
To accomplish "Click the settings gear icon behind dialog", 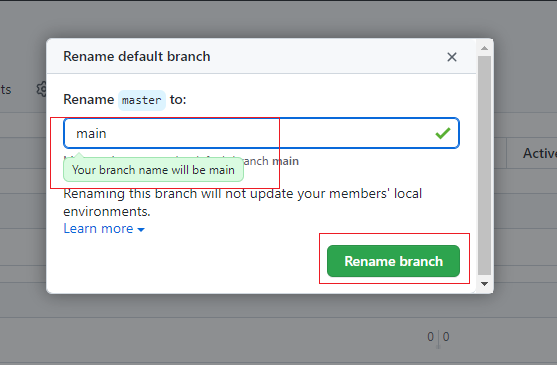I will tap(42, 89).
